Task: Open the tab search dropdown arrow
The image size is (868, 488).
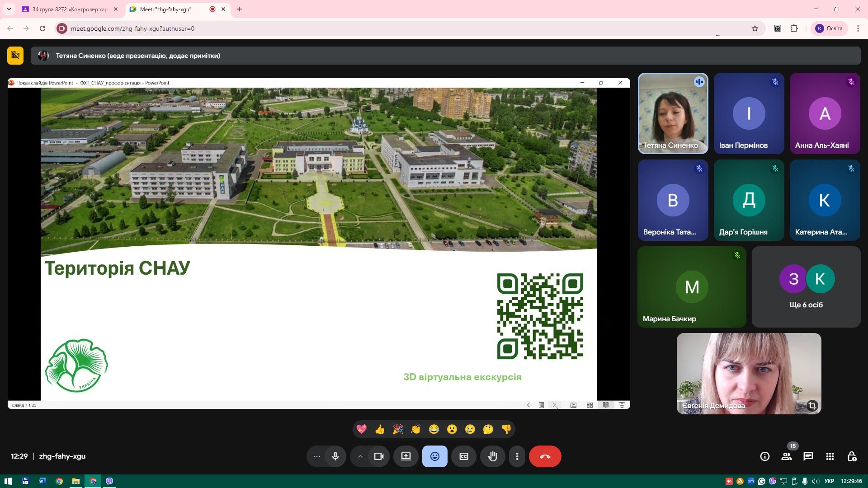Action: 9,9
